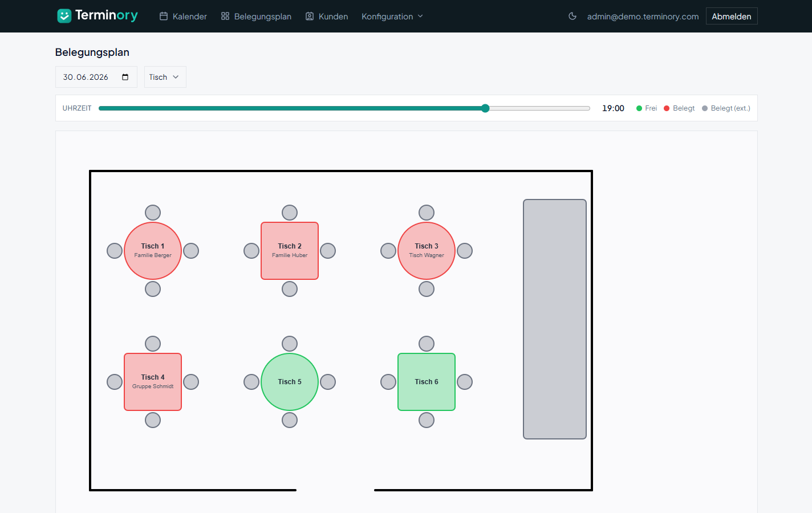Click the left chair of Tisch 2
812x513 pixels.
(x=251, y=251)
